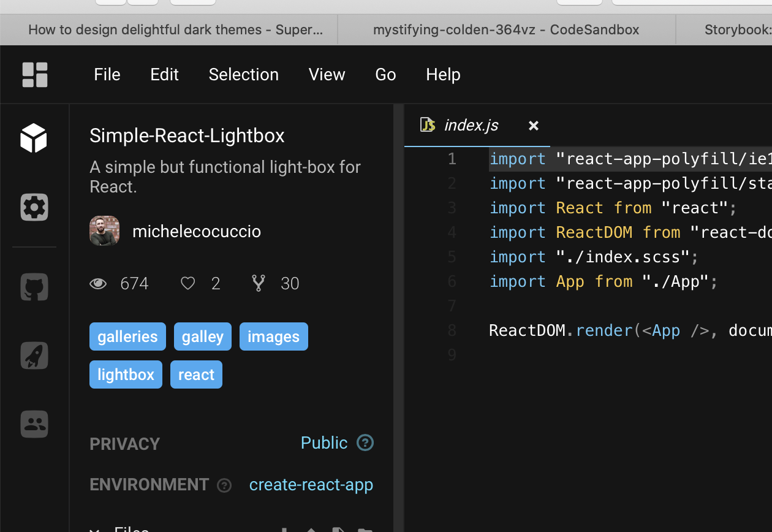This screenshot has width=772, height=532.
Task: Open the Edit menu
Action: pyautogui.click(x=165, y=75)
